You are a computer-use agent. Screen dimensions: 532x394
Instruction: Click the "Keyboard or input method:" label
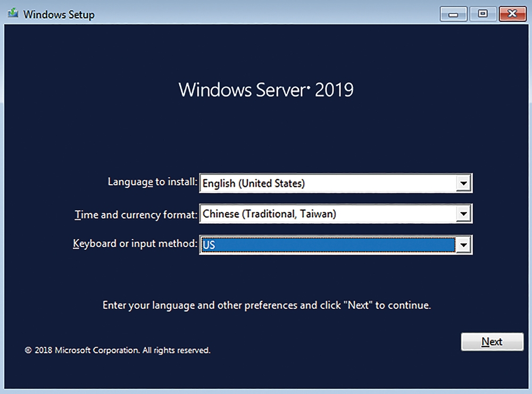(x=135, y=243)
